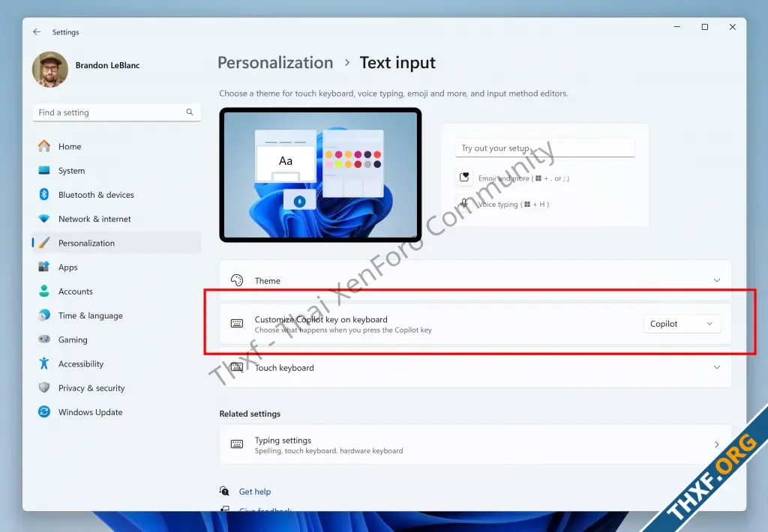Click the Apps icon in sidebar
The image size is (768, 532).
coord(44,267)
